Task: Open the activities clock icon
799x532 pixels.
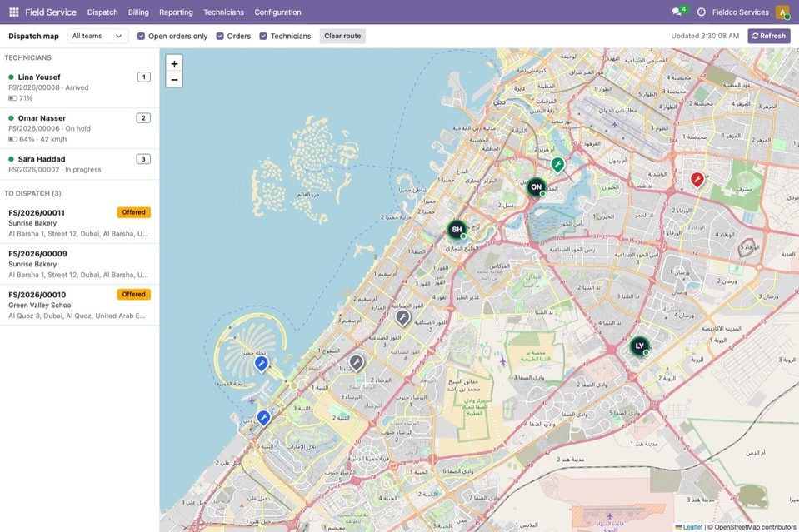Action: tap(702, 12)
